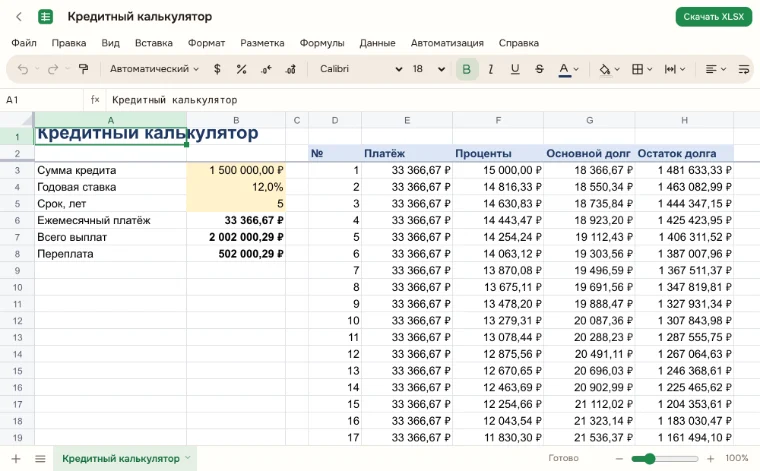Image resolution: width=760 pixels, height=471 pixels.
Task: Click the fx function icon
Action: coord(95,100)
